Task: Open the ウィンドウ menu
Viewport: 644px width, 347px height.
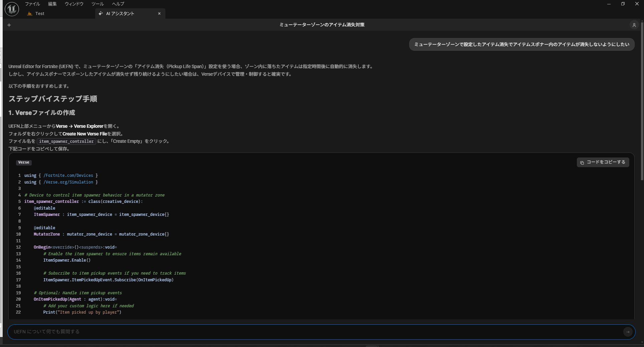Action: click(x=73, y=4)
